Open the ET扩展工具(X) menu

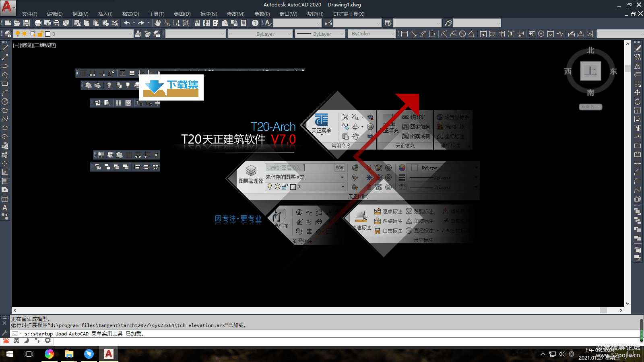point(349,14)
